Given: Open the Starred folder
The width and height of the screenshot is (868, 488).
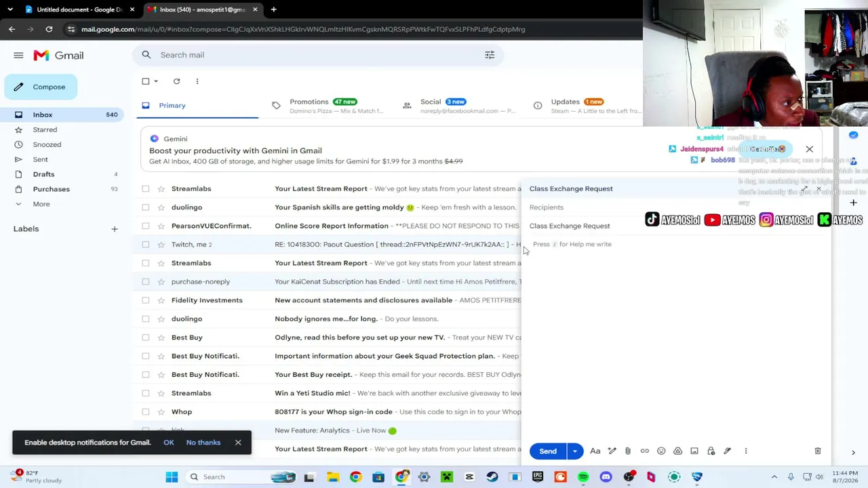Looking at the screenshot, I should tap(45, 129).
